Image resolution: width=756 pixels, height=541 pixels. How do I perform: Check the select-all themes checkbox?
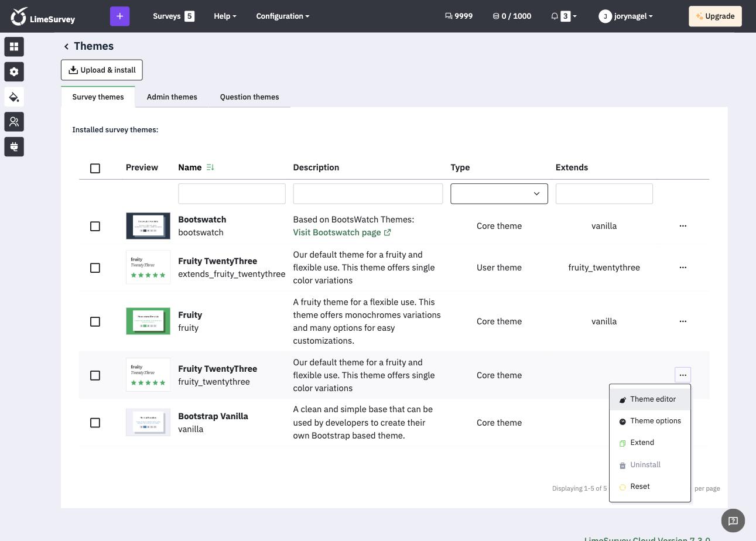[x=95, y=169]
